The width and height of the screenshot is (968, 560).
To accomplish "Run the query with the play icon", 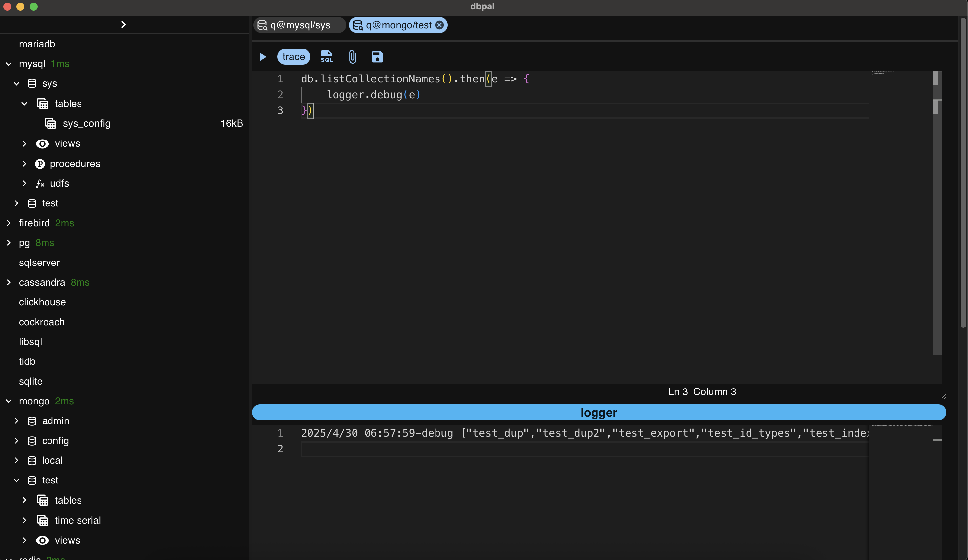I will 263,57.
